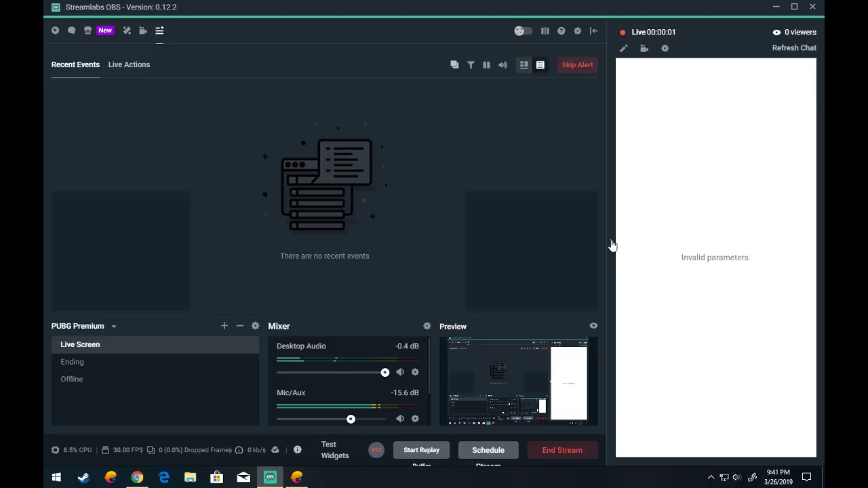Click the 0 kb/s bitrate status
868x488 pixels.
(x=250, y=450)
